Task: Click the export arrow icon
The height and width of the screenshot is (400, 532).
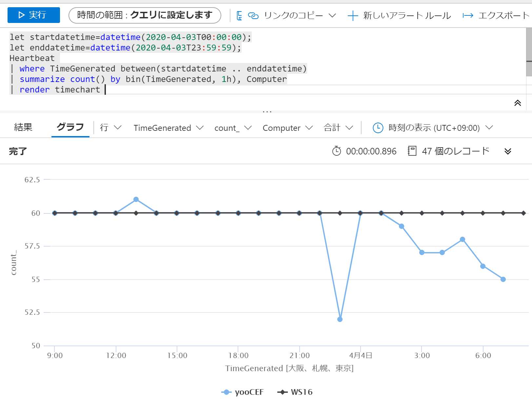Action: 468,15
